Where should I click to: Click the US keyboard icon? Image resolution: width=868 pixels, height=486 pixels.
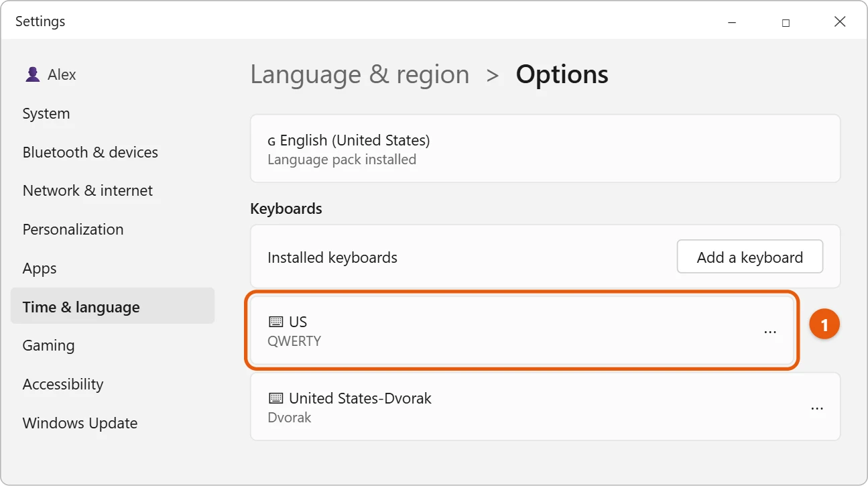(x=275, y=322)
